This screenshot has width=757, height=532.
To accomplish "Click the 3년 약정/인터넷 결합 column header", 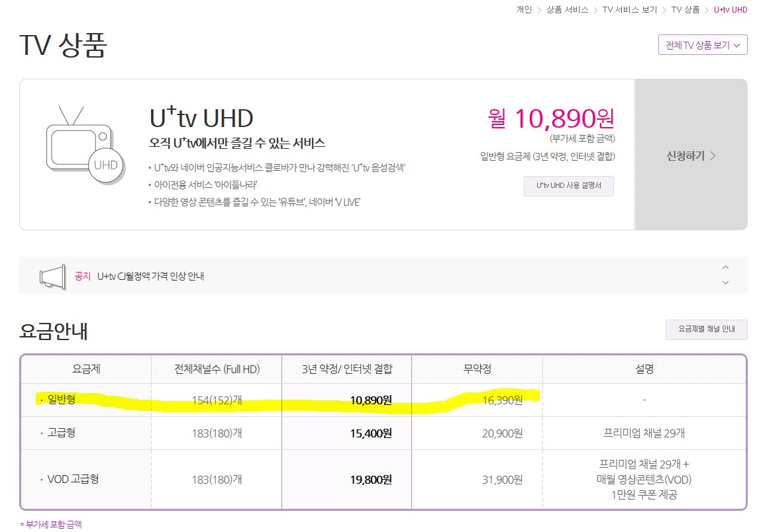I will (x=346, y=369).
